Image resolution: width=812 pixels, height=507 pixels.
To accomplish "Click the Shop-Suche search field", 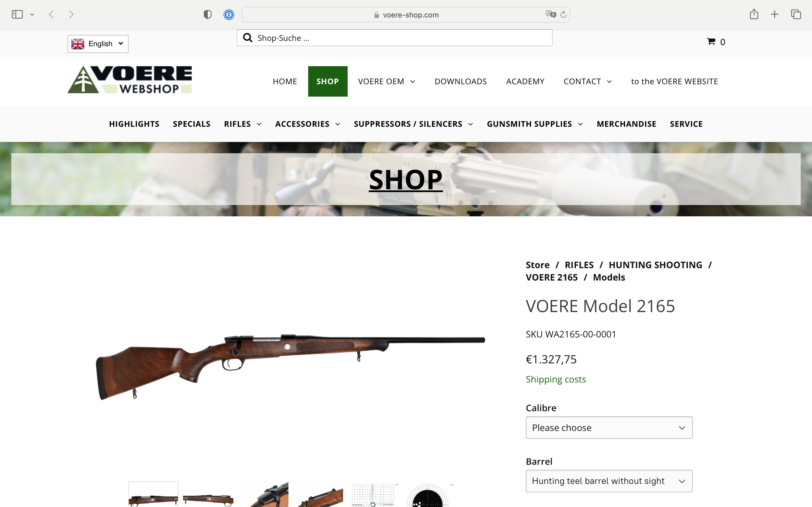I will click(394, 38).
